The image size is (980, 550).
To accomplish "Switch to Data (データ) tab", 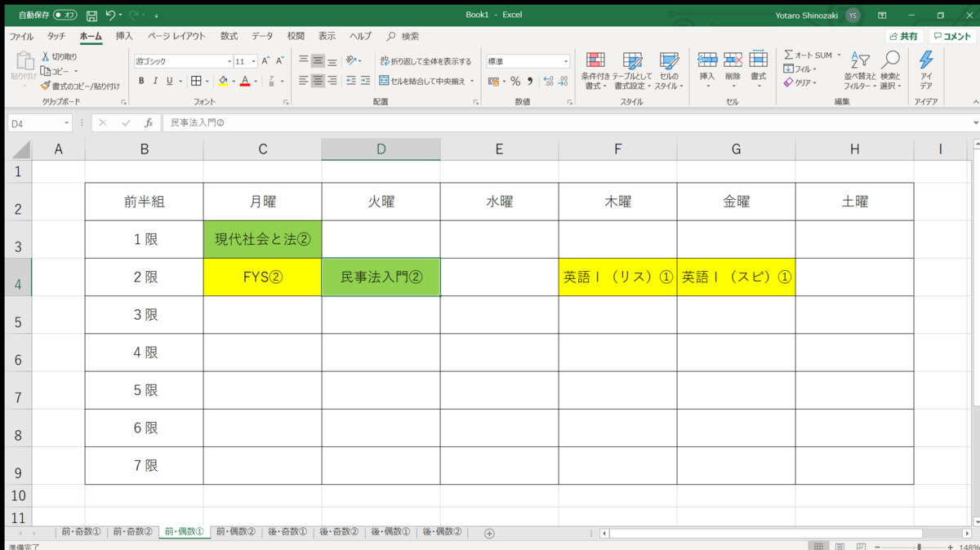I will point(262,36).
